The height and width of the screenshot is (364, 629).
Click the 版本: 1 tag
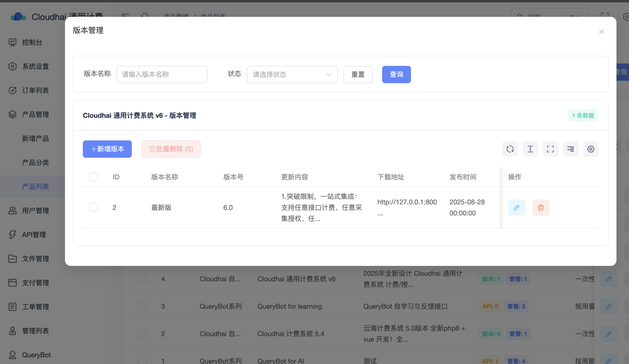491,279
